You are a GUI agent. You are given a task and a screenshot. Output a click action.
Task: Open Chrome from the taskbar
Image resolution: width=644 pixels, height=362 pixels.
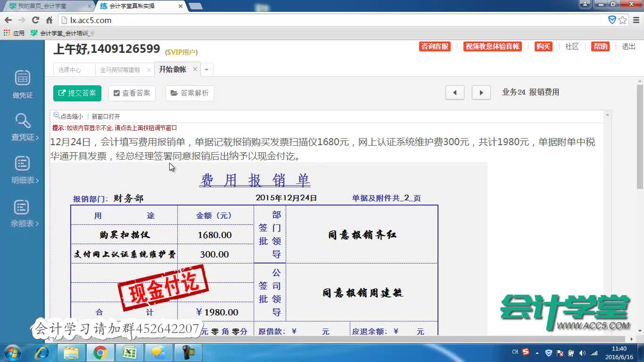100,352
